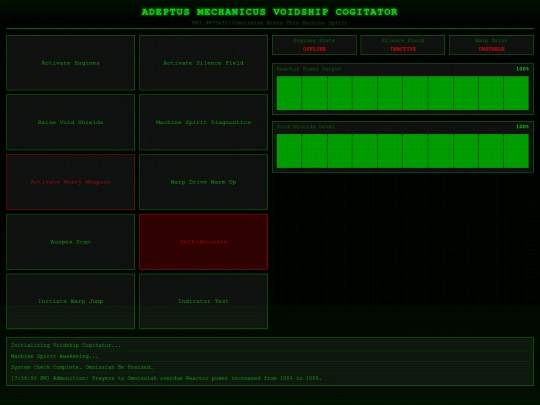Image resolution: width=540 pixels, height=405 pixels.
Task: Click the Engines State OFFLINE indicator
Action: pyautogui.click(x=314, y=45)
